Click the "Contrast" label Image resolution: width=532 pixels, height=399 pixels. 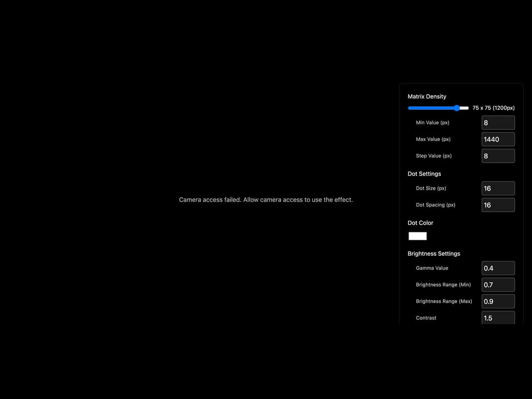426,318
